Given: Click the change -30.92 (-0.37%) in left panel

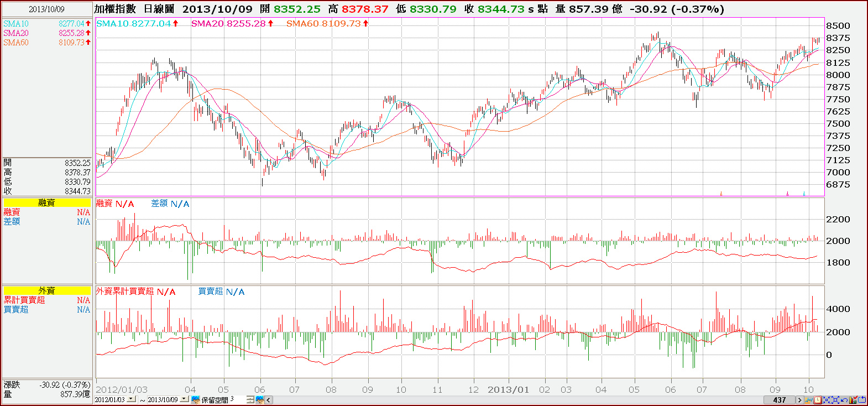Looking at the screenshot, I should click(x=65, y=385).
